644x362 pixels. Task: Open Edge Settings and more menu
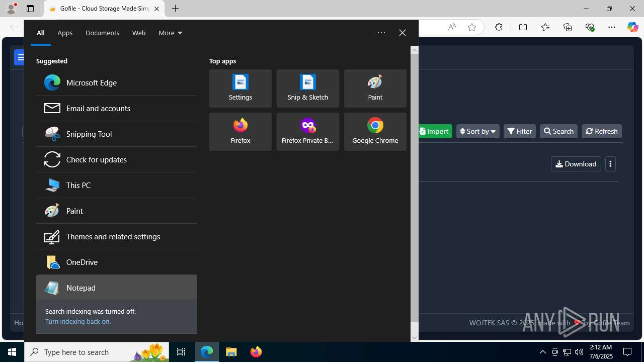pos(612,27)
